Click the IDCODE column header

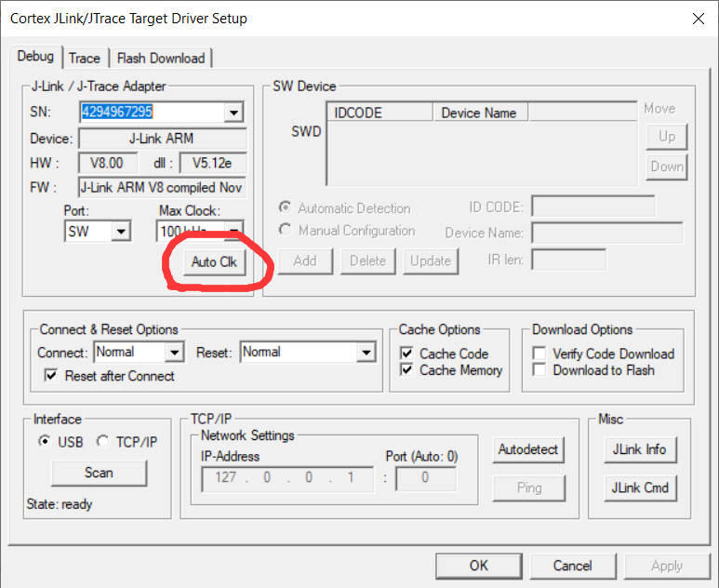point(380,113)
